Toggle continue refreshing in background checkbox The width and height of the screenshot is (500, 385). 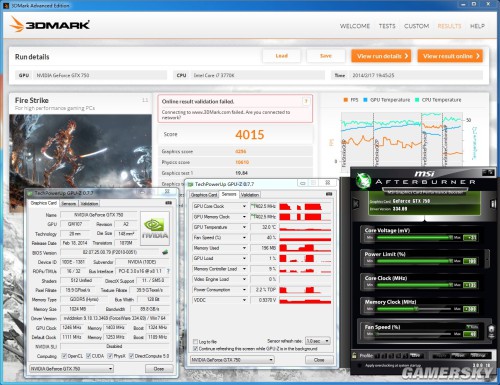[195, 349]
